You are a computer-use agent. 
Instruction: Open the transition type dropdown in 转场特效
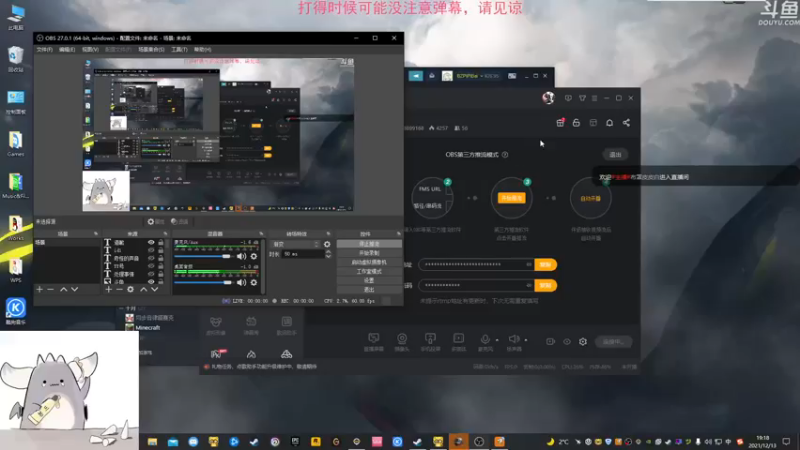point(295,244)
